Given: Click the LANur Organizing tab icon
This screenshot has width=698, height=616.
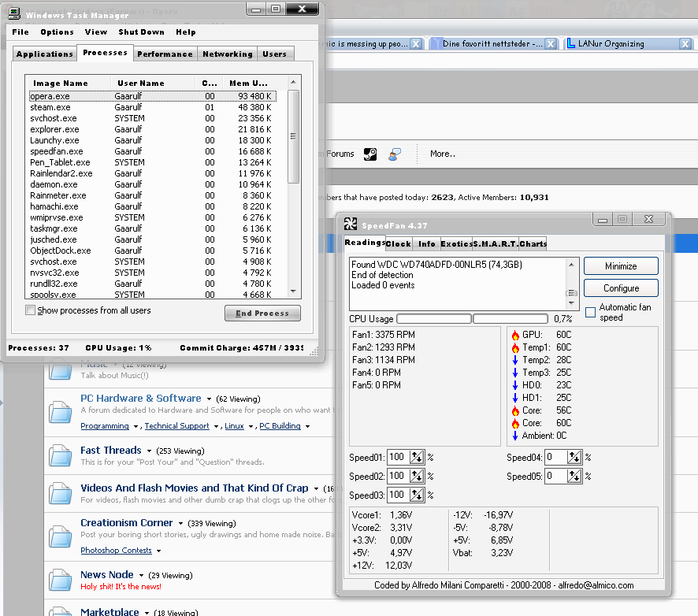Looking at the screenshot, I should click(570, 43).
